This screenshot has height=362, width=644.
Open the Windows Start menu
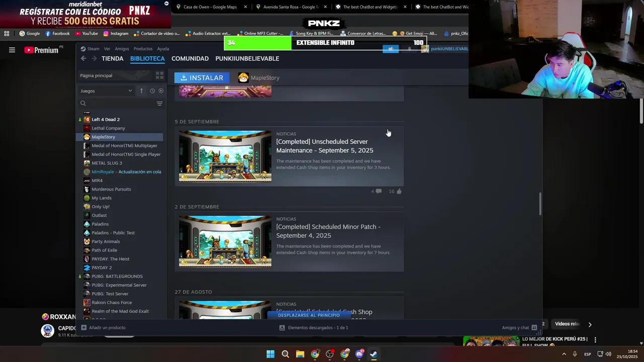(270, 354)
